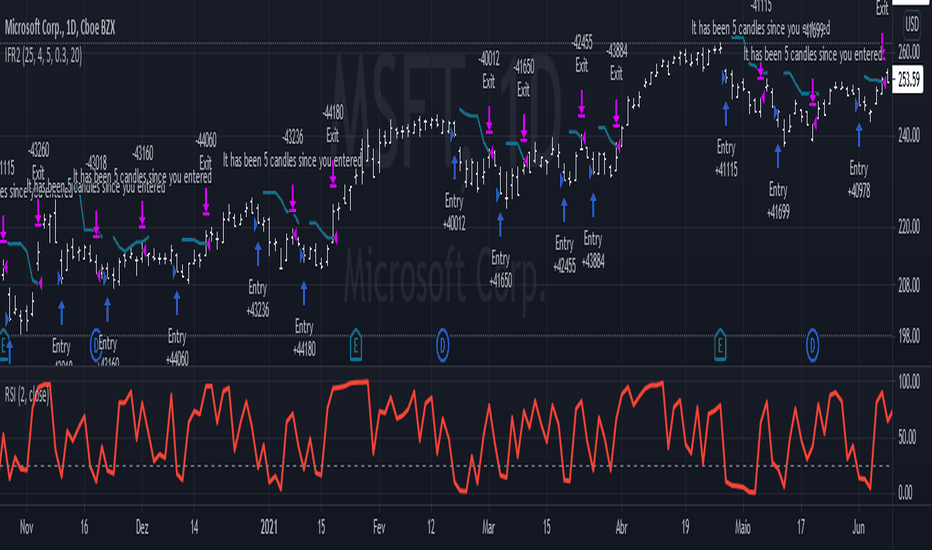The width and height of the screenshot is (932, 550).
Task: Click the Entry +41115 trade label
Action: pos(726,159)
